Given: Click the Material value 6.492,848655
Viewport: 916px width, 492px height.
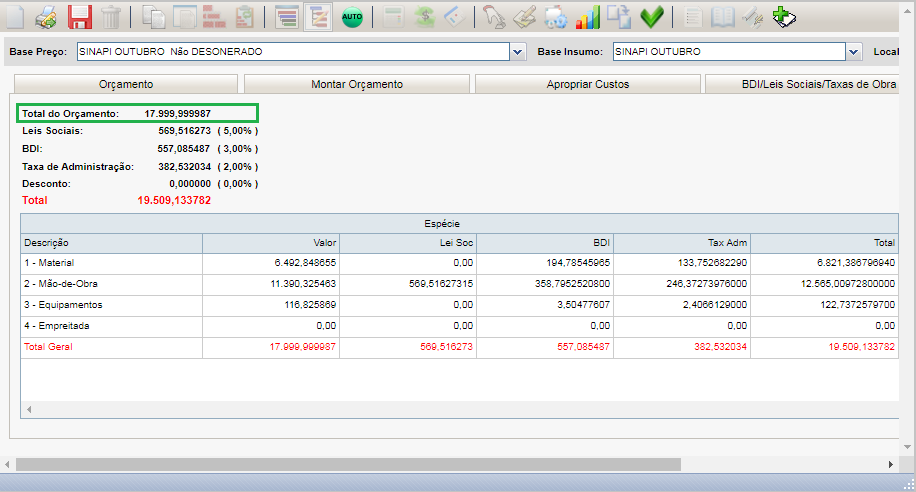Looking at the screenshot, I should [x=305, y=263].
